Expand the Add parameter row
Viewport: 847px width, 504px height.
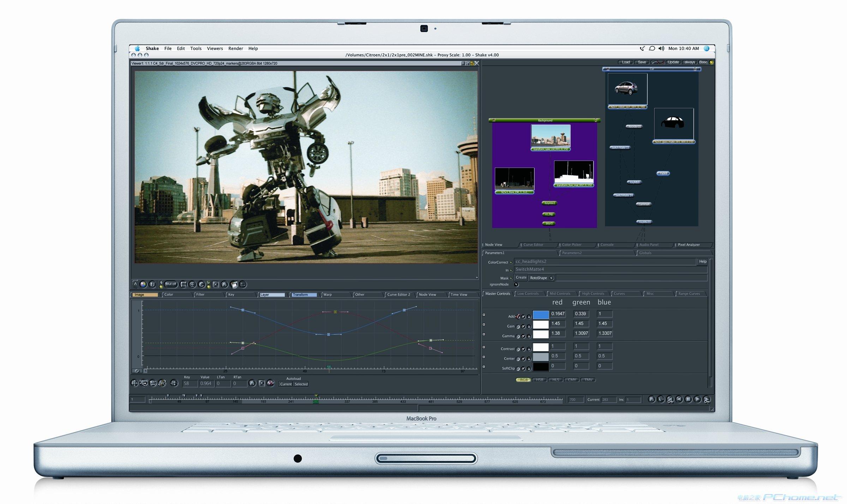point(484,315)
